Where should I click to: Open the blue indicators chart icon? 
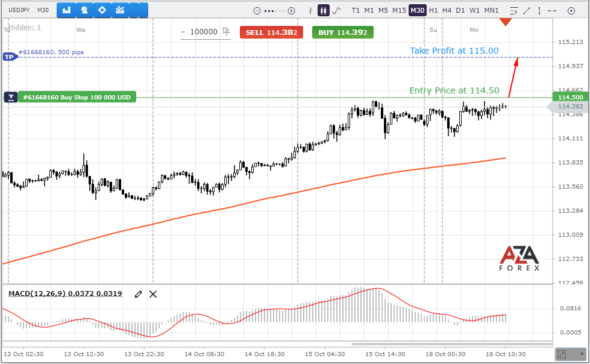click(x=120, y=10)
